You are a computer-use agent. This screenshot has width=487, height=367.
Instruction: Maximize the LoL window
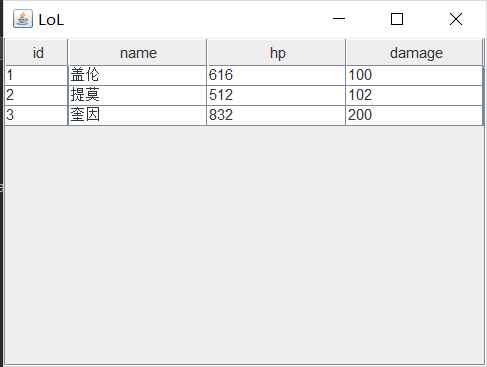(397, 19)
